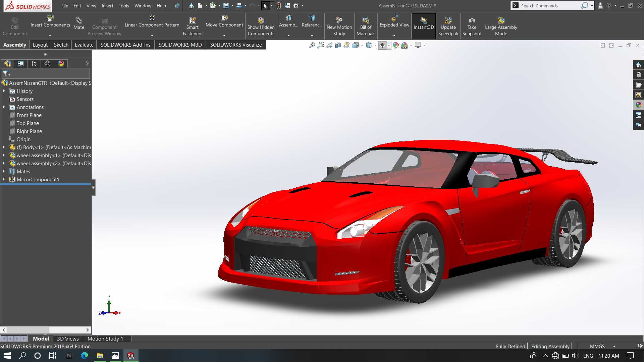Open the Design Library task pane tab
Screen dimensions: 644x362
pyautogui.click(x=638, y=75)
